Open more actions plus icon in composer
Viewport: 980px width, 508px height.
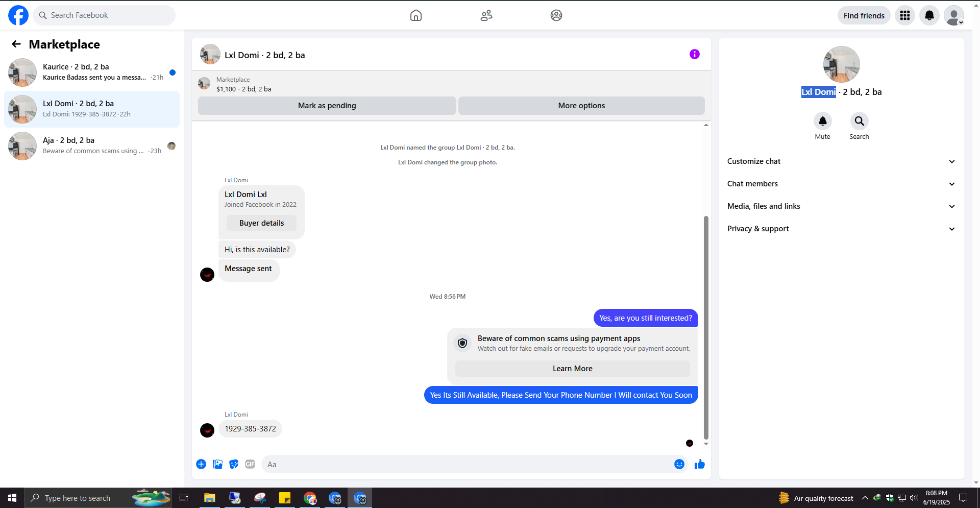[x=201, y=464]
